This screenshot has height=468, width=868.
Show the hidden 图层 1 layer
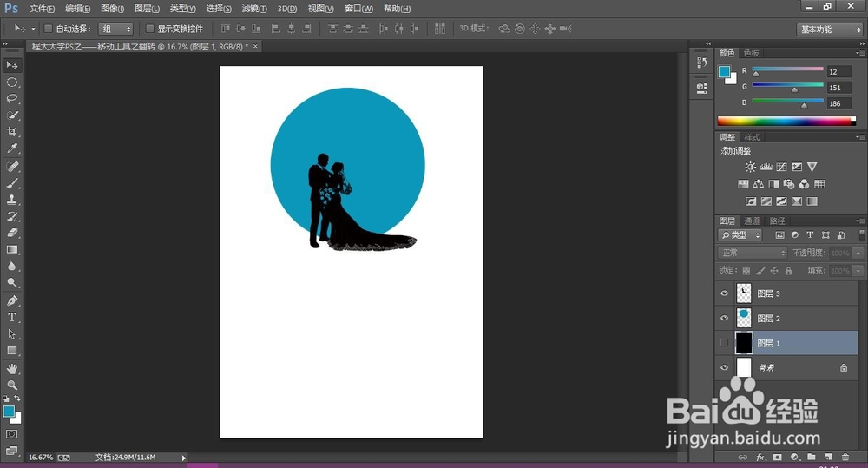pos(725,343)
